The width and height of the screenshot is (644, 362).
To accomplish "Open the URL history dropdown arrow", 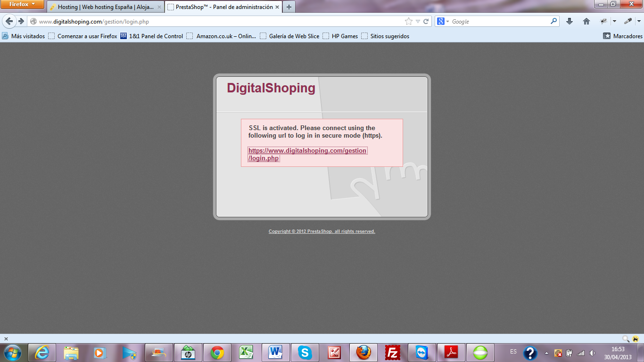I will (x=418, y=21).
